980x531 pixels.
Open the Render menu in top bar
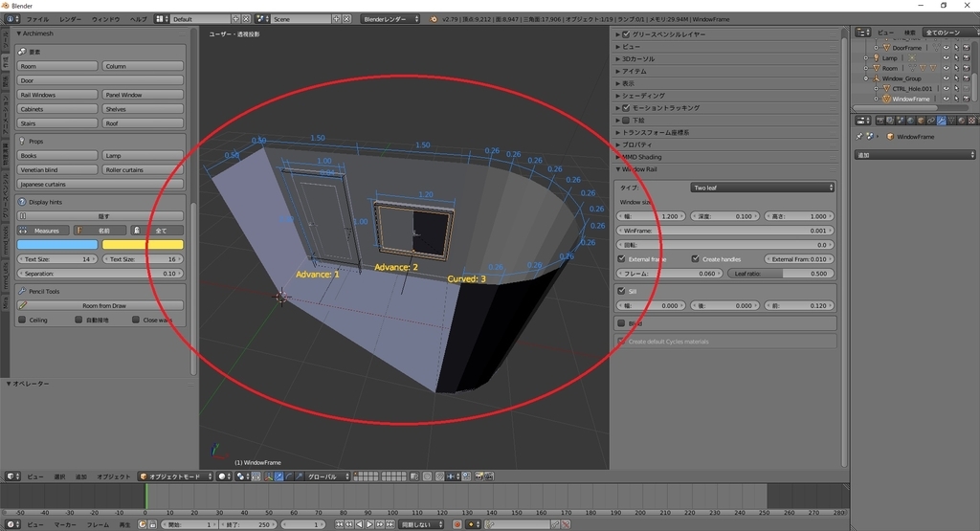[70, 19]
